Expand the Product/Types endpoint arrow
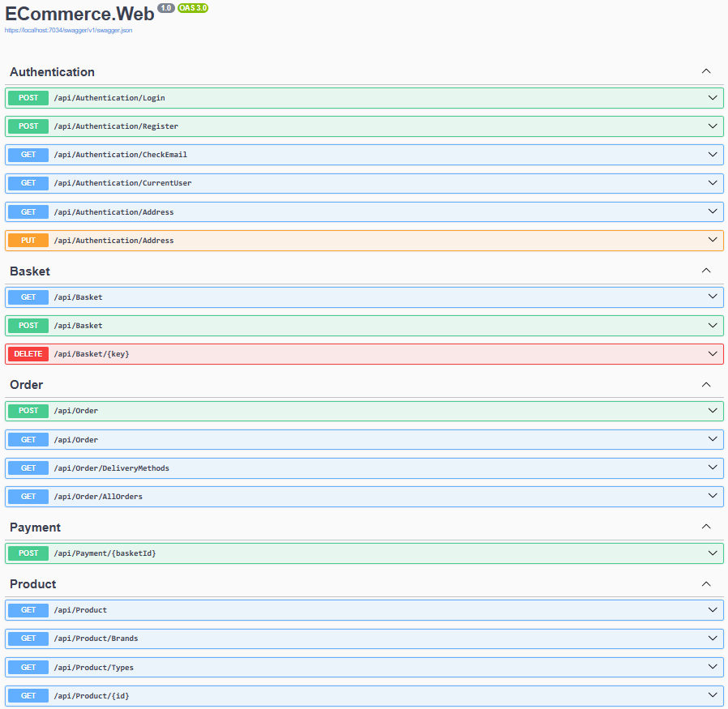The image size is (728, 709). 713,667
